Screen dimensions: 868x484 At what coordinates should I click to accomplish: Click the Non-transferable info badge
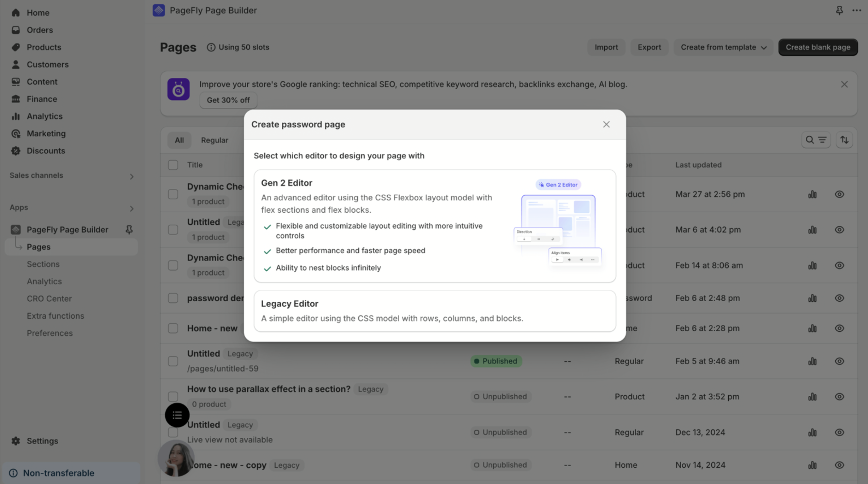pyautogui.click(x=71, y=473)
